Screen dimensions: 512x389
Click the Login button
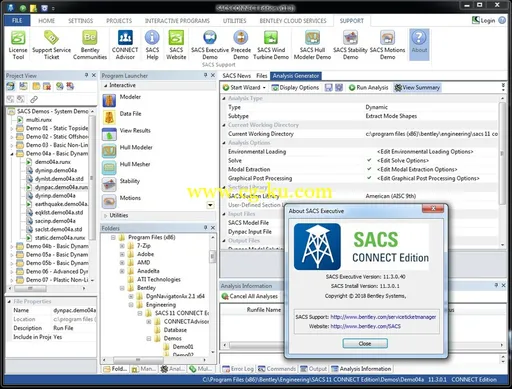tap(484, 21)
